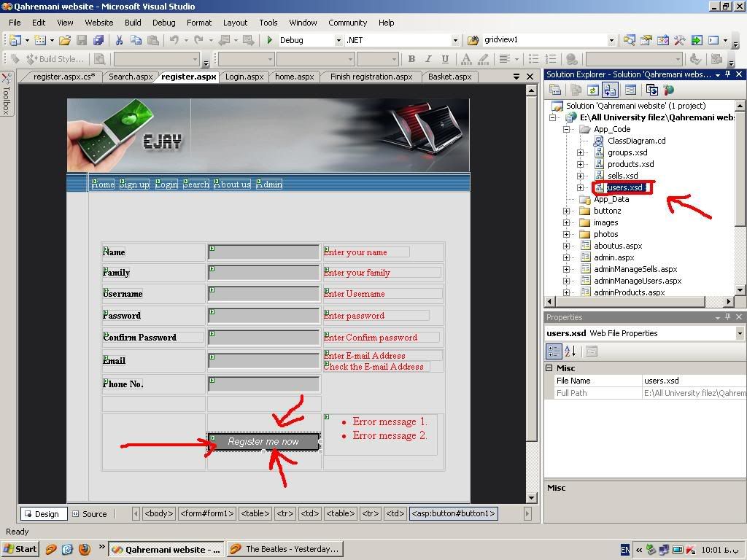Expand the images folder in tree

click(x=567, y=222)
